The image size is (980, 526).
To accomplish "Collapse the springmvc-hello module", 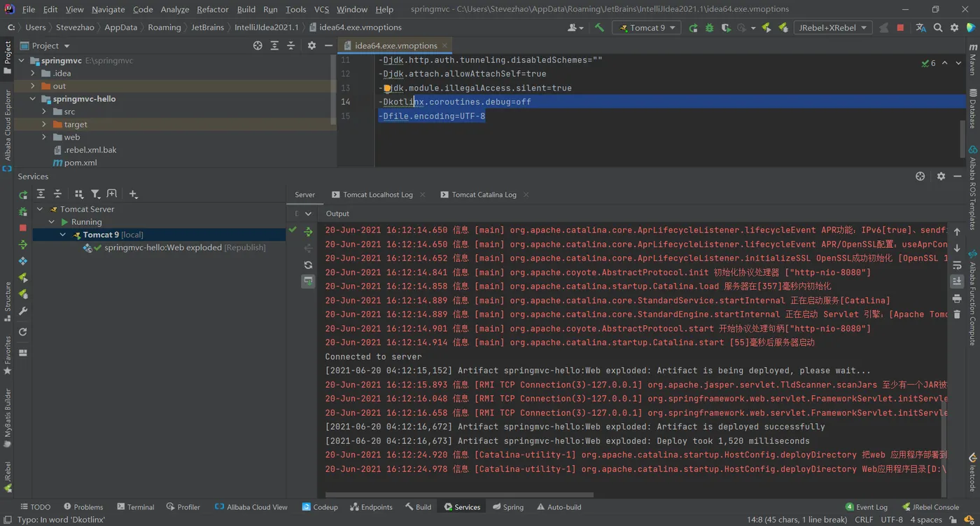I will click(x=33, y=99).
